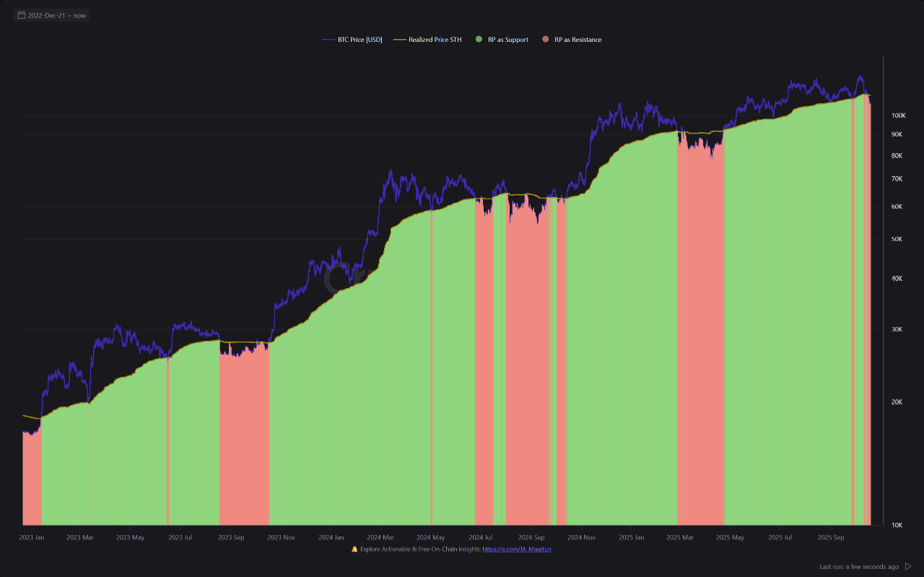The height and width of the screenshot is (577, 924).
Task: Click the yellow Realized Price STH line marker
Action: [x=399, y=40]
